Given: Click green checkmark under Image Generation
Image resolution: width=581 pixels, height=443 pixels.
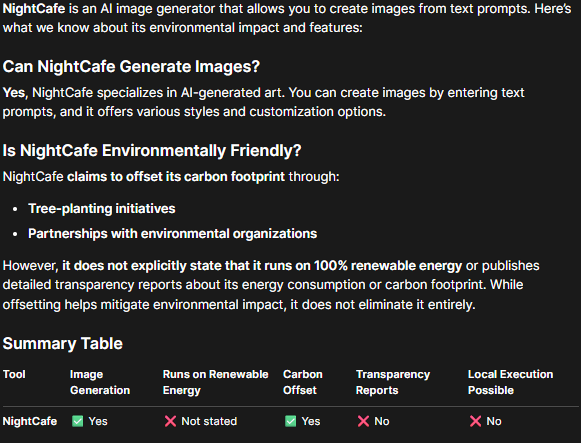Looking at the screenshot, I should pyautogui.click(x=77, y=421).
